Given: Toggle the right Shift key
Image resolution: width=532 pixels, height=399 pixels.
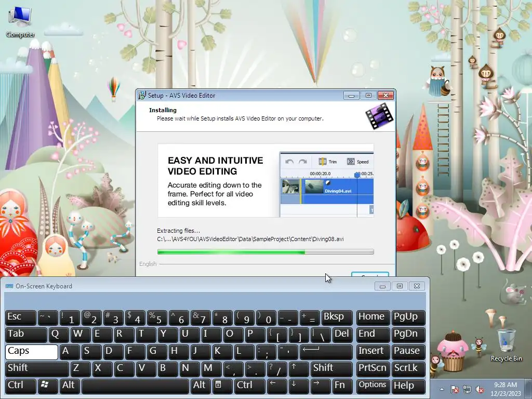Looking at the screenshot, I should [331, 369].
